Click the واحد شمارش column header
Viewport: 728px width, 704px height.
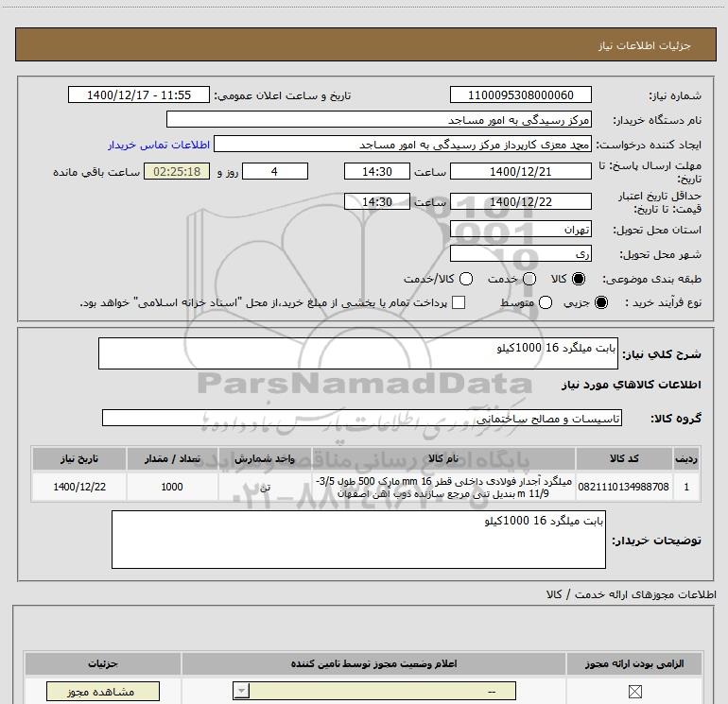pyautogui.click(x=265, y=458)
